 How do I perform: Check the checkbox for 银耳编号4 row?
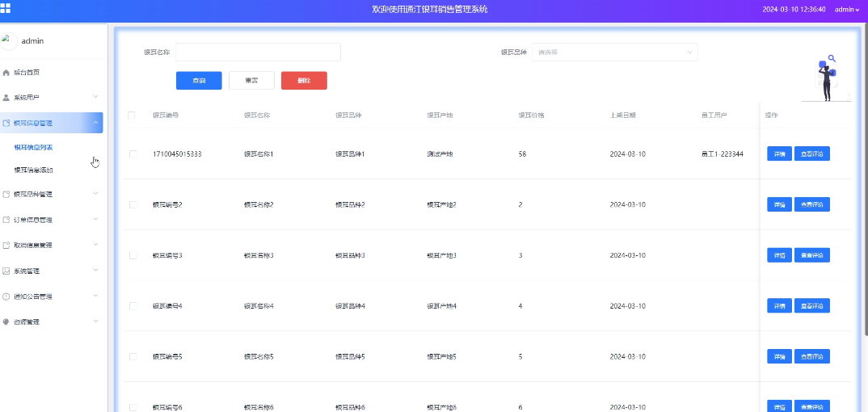pos(133,306)
